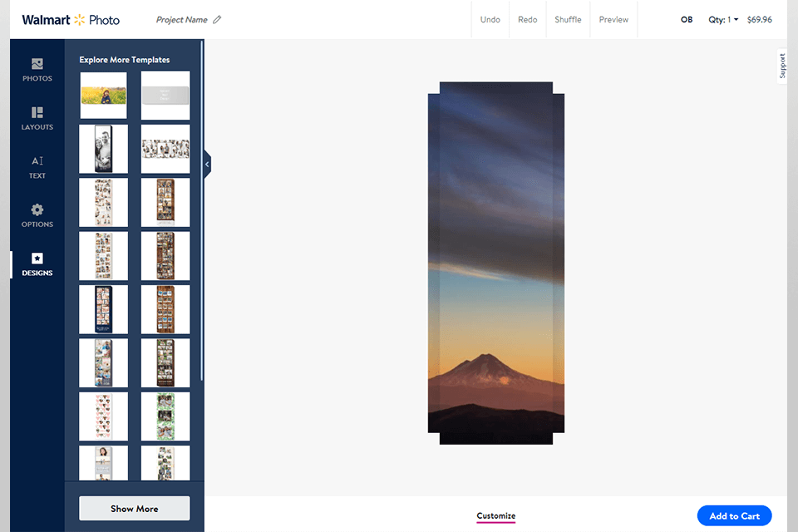Select the blank gray horizontal template
798x532 pixels.
tap(165, 96)
